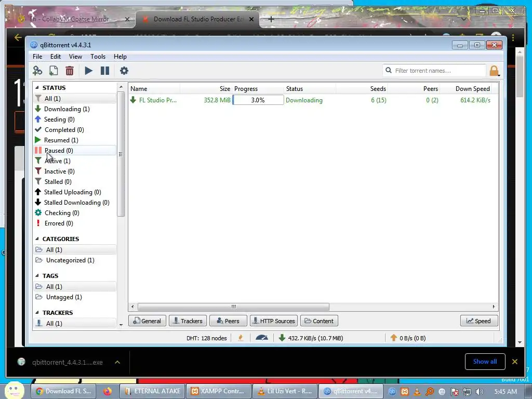Click the FL Studio torrent progress bar
Screen dimensions: 532x399
[258, 100]
